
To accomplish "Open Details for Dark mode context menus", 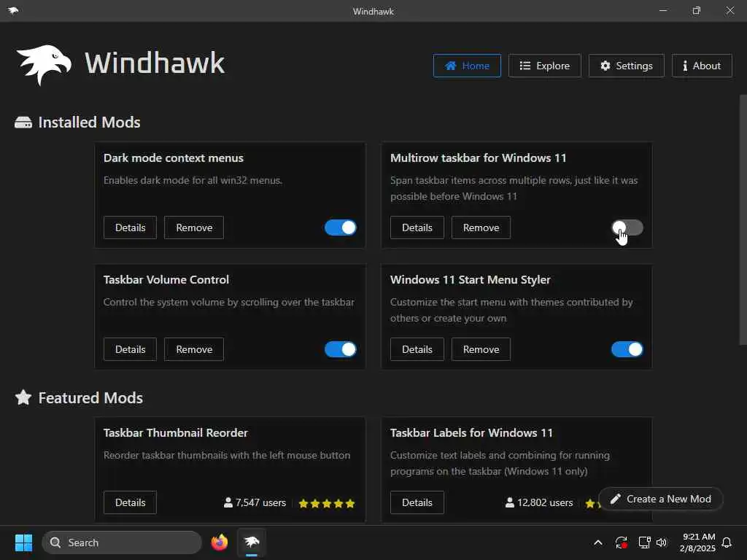I will coord(130,227).
